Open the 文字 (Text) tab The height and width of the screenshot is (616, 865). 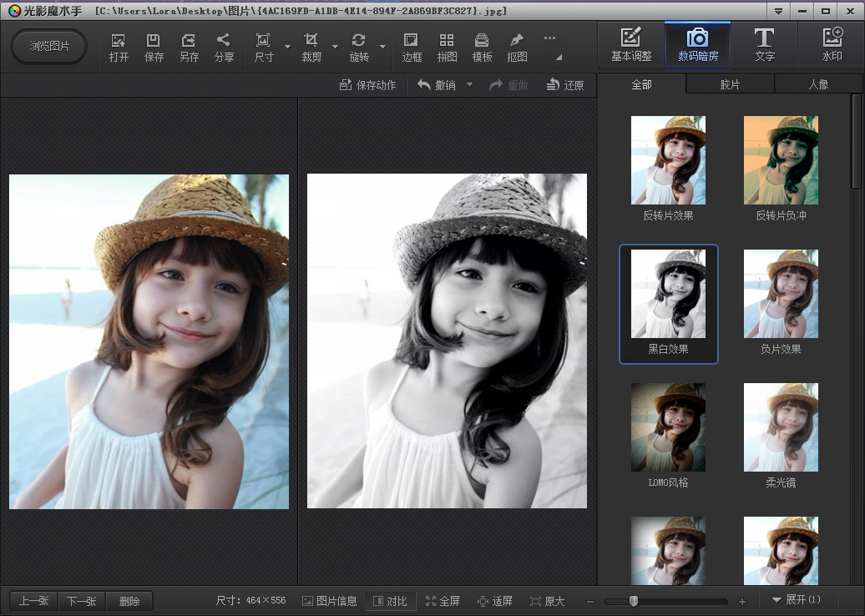click(764, 46)
